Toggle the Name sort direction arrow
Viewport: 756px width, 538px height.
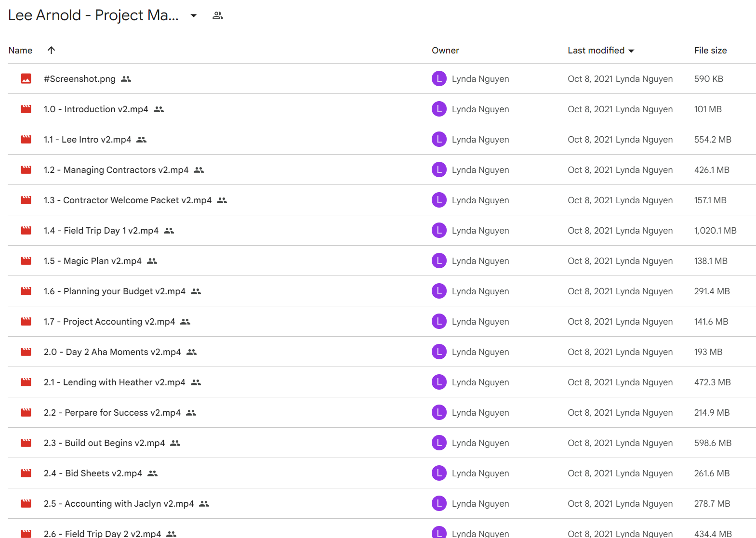pyautogui.click(x=52, y=50)
